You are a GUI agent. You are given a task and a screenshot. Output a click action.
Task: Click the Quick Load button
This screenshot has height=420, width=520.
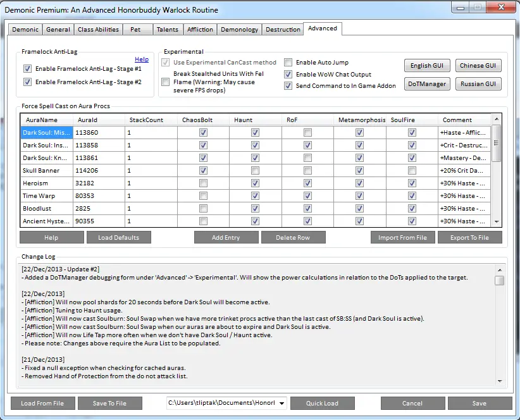tap(323, 403)
